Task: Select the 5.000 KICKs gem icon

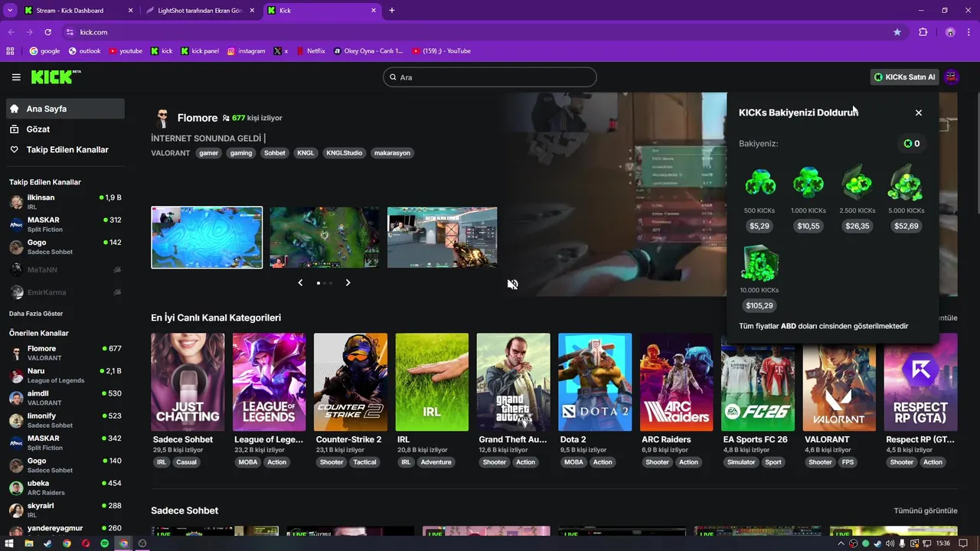Action: tap(906, 184)
